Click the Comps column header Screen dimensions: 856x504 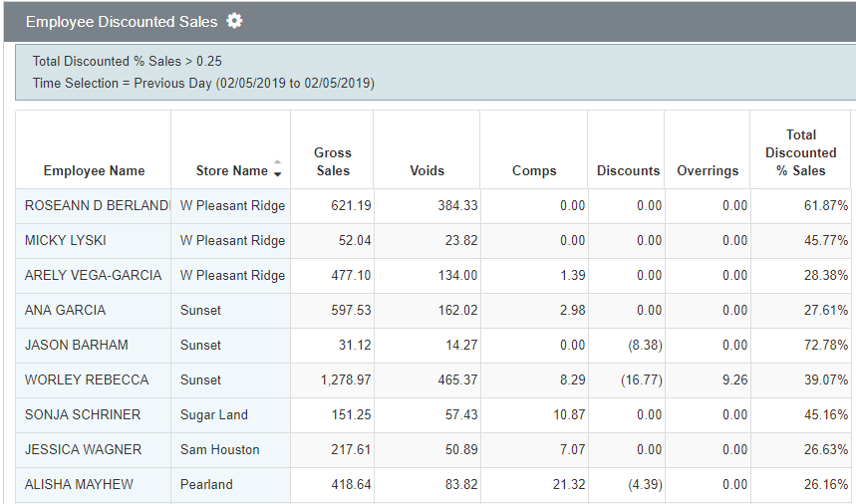coord(534,170)
